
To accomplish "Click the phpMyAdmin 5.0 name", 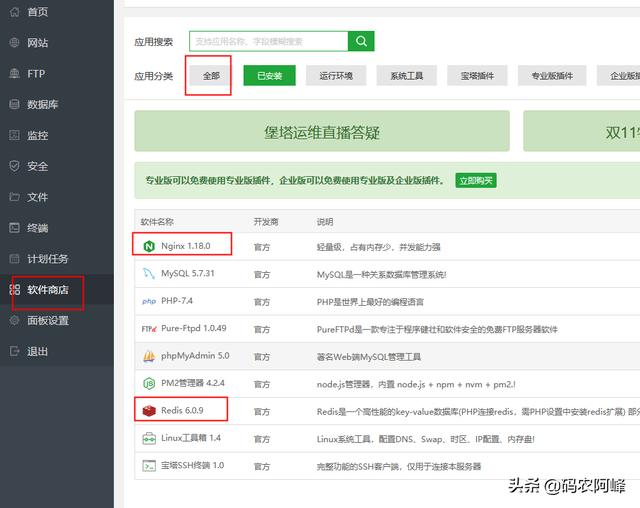I will [195, 356].
